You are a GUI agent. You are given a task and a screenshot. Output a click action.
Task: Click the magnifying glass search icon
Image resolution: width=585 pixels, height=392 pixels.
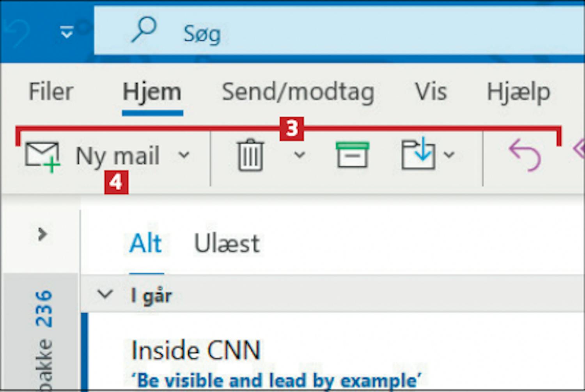pos(144,29)
